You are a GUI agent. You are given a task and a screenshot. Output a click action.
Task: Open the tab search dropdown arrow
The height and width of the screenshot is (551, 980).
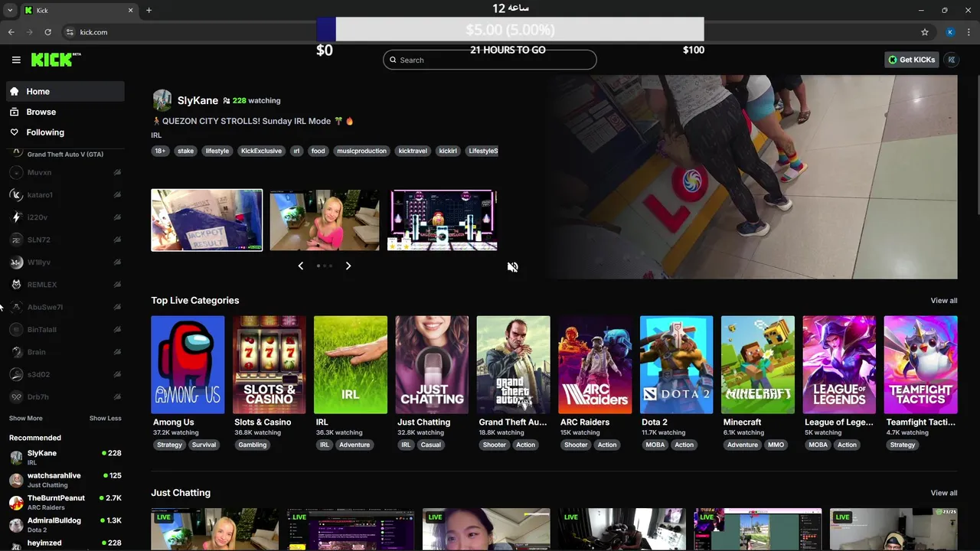point(10,10)
